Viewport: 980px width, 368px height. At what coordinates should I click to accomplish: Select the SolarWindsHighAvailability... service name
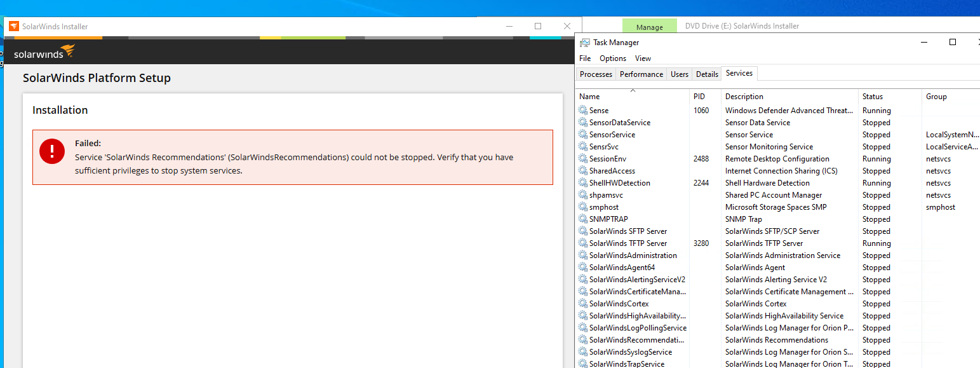[x=637, y=316]
